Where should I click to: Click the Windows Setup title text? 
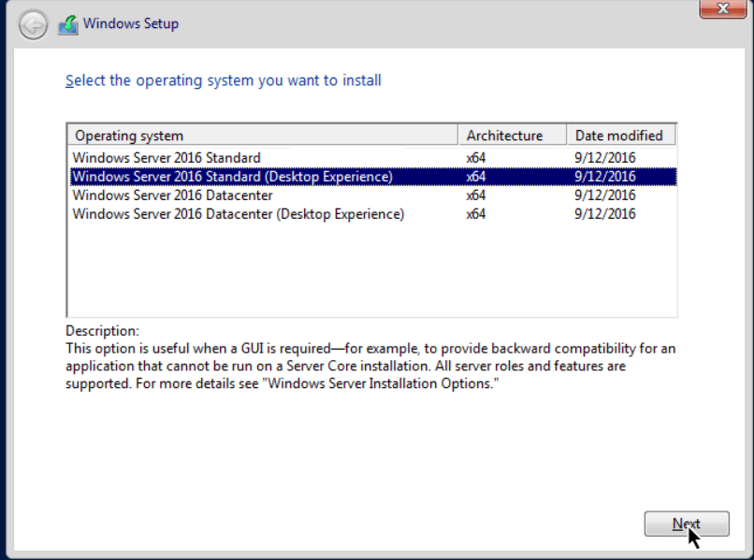[131, 23]
